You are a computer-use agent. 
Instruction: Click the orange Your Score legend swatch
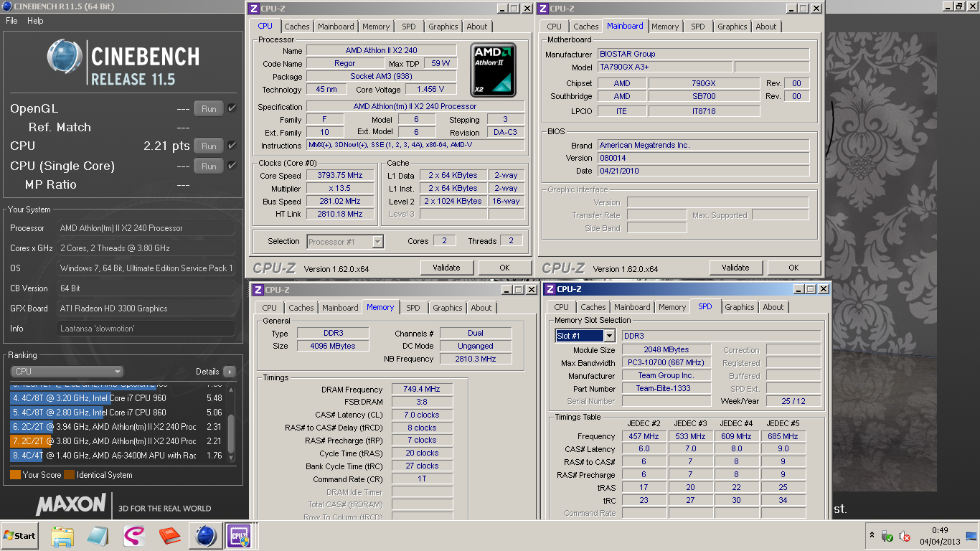pos(15,475)
